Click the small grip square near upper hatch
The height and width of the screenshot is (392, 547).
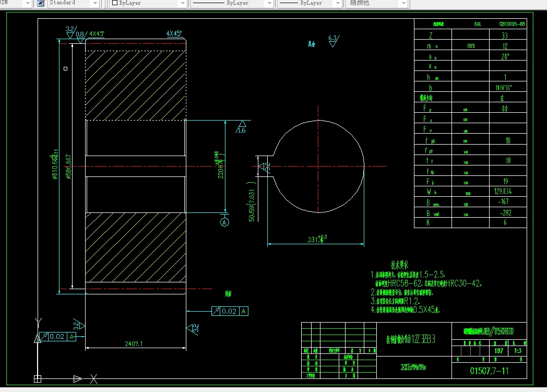(x=65, y=69)
